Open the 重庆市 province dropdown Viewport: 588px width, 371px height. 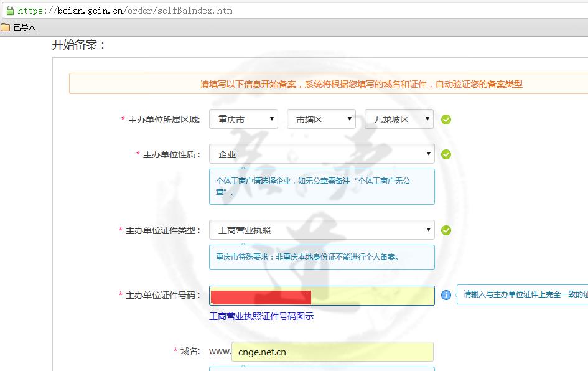[243, 119]
